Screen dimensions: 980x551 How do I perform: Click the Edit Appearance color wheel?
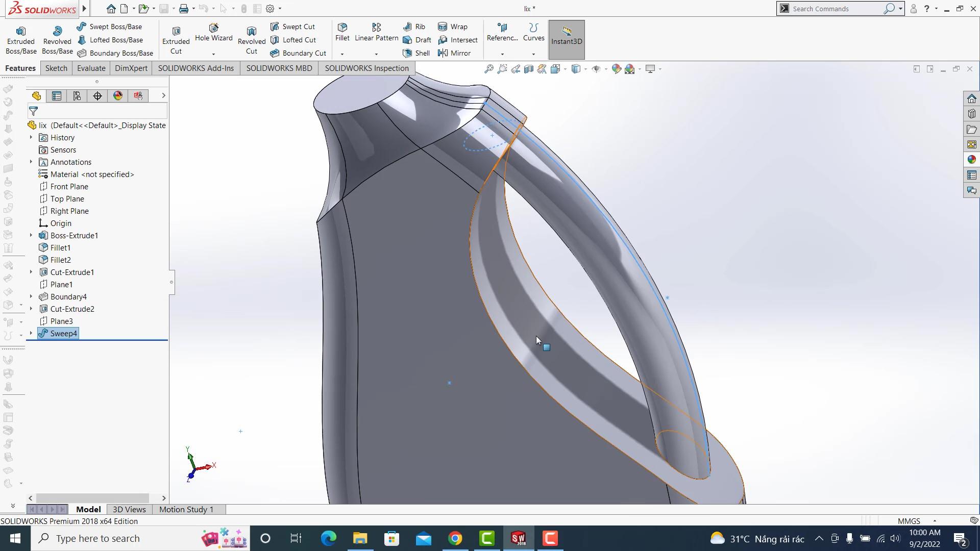tap(616, 68)
